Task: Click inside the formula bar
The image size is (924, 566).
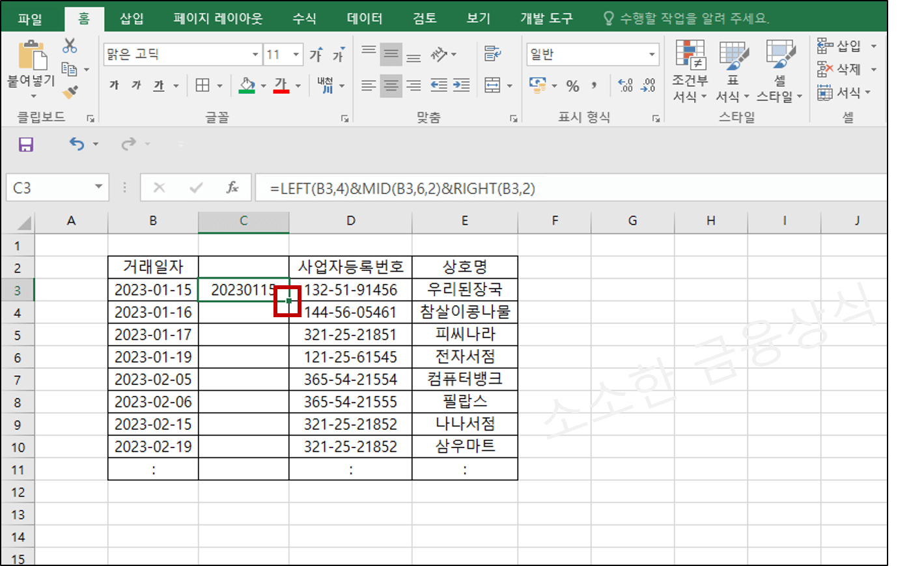Action: (456, 188)
